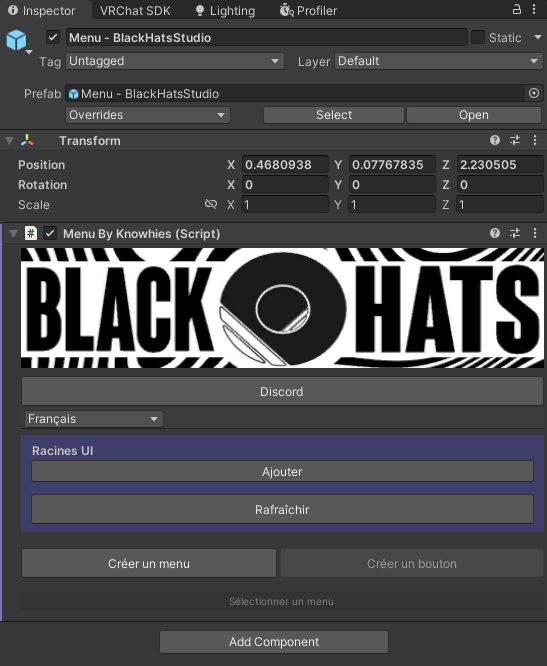Screen dimensions: 547x666
Task: Switch to the VRChat SDK tab
Action: click(135, 10)
